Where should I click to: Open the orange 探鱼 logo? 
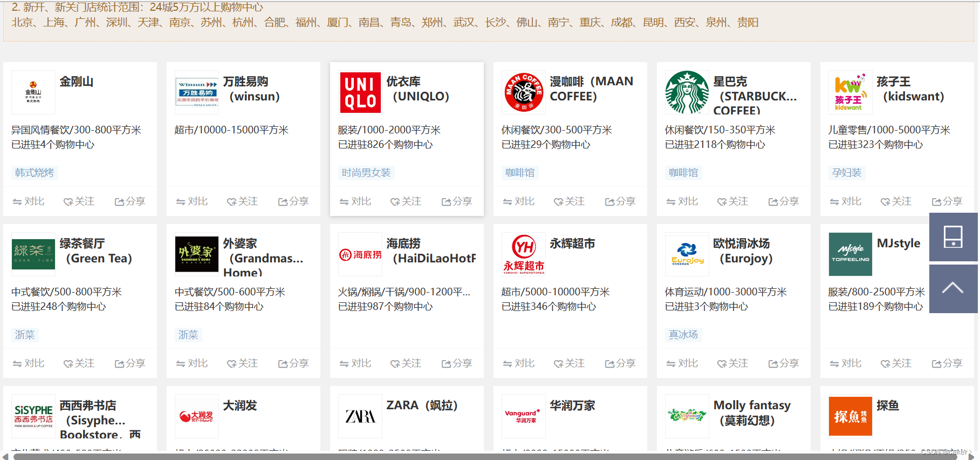point(851,416)
